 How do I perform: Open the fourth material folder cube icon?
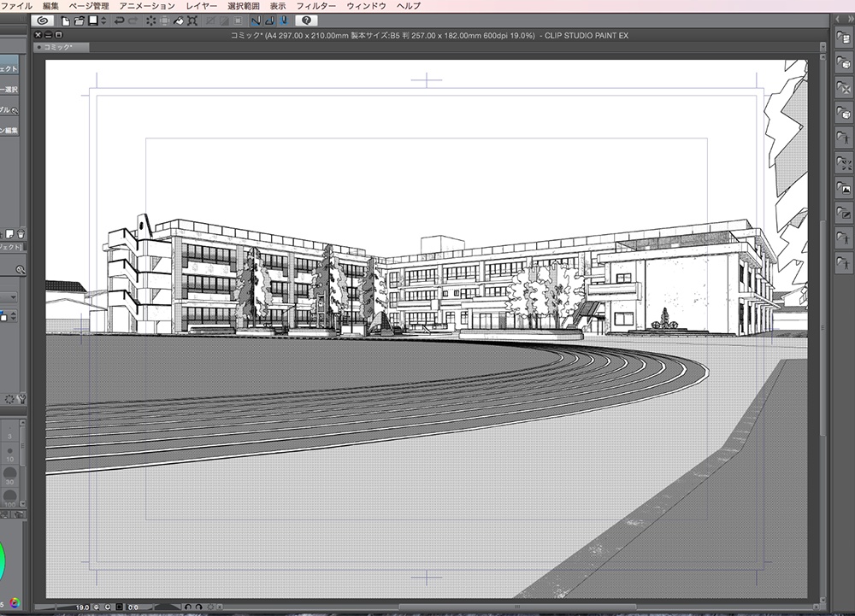843,113
